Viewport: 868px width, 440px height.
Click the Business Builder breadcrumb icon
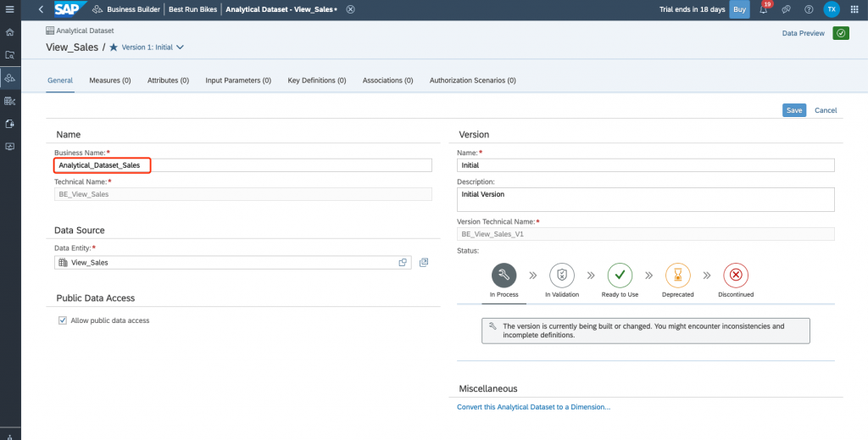[98, 9]
